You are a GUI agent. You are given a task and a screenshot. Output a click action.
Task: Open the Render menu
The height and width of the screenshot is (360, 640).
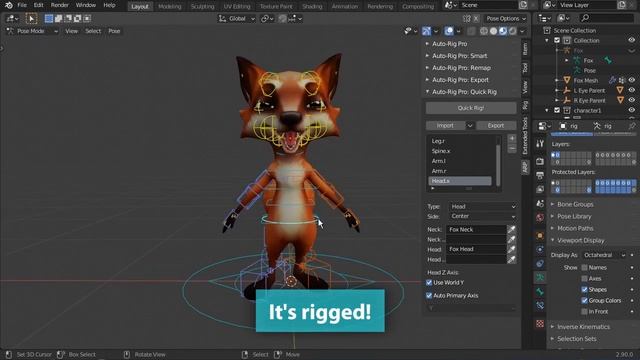(60, 5)
